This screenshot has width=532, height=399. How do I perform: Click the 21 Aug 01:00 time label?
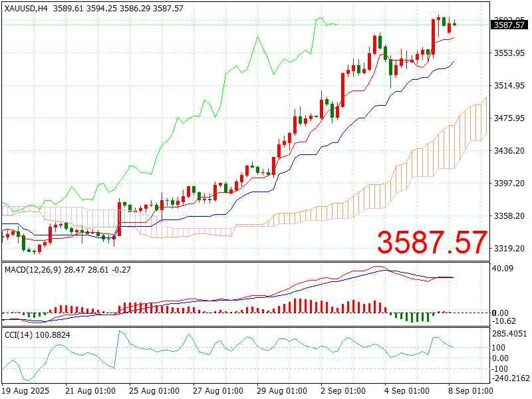tap(90, 391)
